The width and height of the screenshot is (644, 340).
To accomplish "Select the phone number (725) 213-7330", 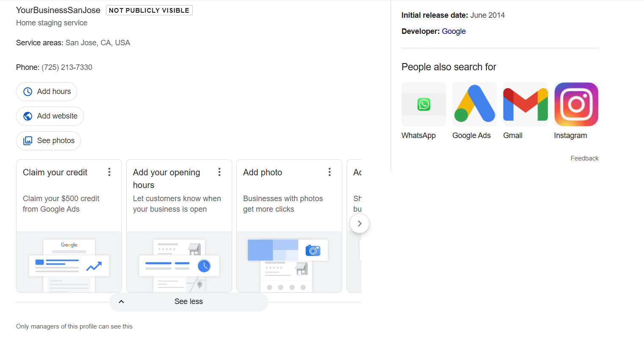I will click(66, 67).
